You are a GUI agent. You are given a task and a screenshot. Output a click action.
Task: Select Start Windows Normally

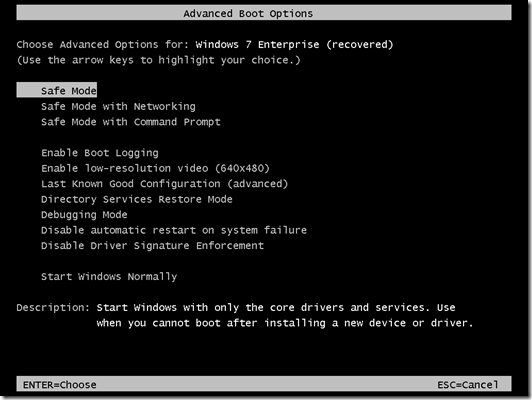click(109, 277)
